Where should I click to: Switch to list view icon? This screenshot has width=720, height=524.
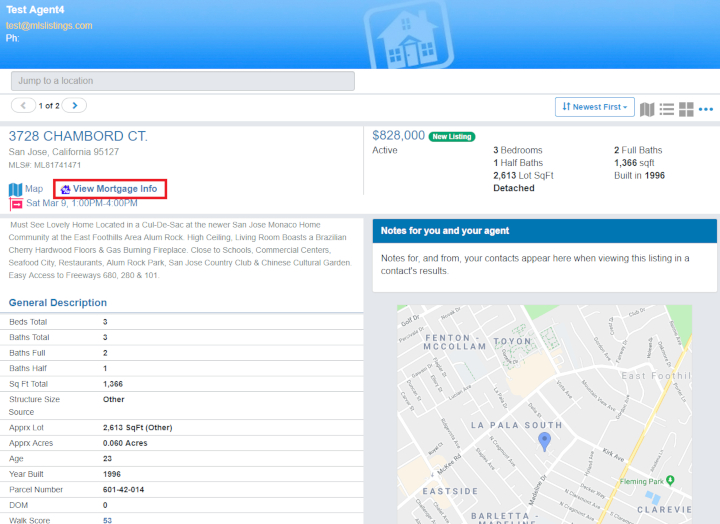pyautogui.click(x=667, y=108)
